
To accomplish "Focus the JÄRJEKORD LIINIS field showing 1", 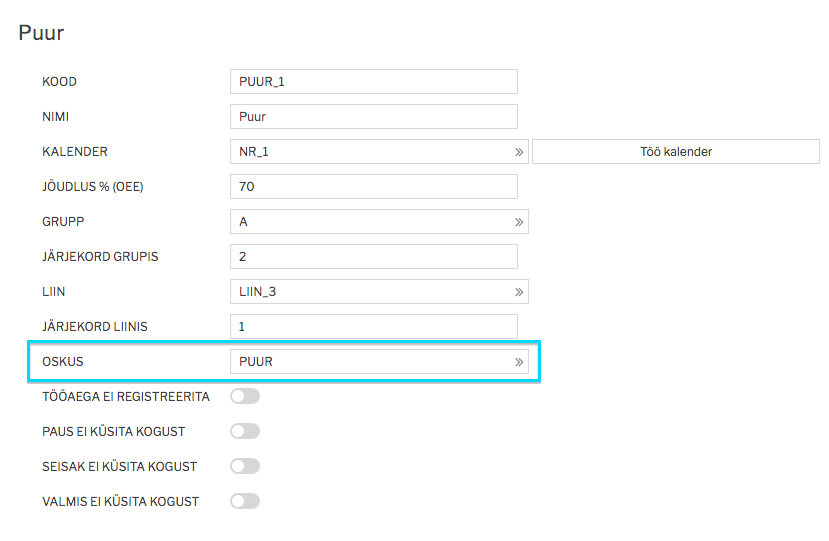I will pyautogui.click(x=374, y=327).
